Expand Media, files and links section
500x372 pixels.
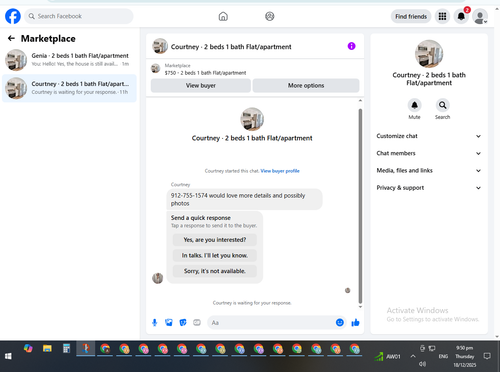click(x=429, y=170)
